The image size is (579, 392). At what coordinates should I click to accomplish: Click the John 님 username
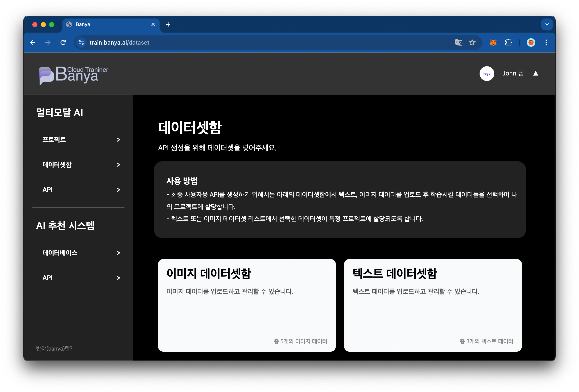[x=513, y=73]
